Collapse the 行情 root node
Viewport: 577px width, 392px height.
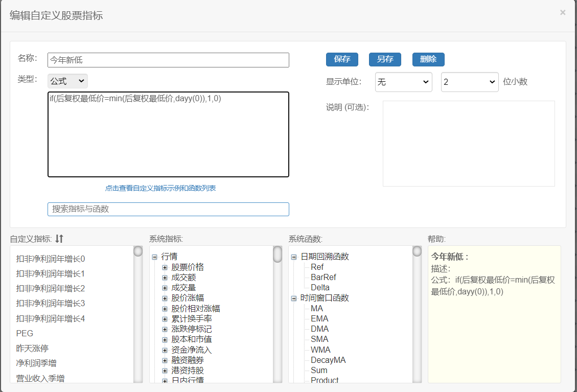coord(154,257)
